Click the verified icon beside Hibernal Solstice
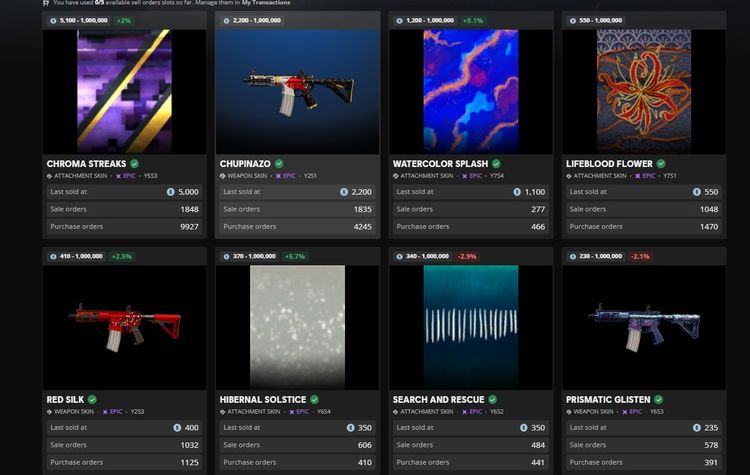 coord(313,400)
